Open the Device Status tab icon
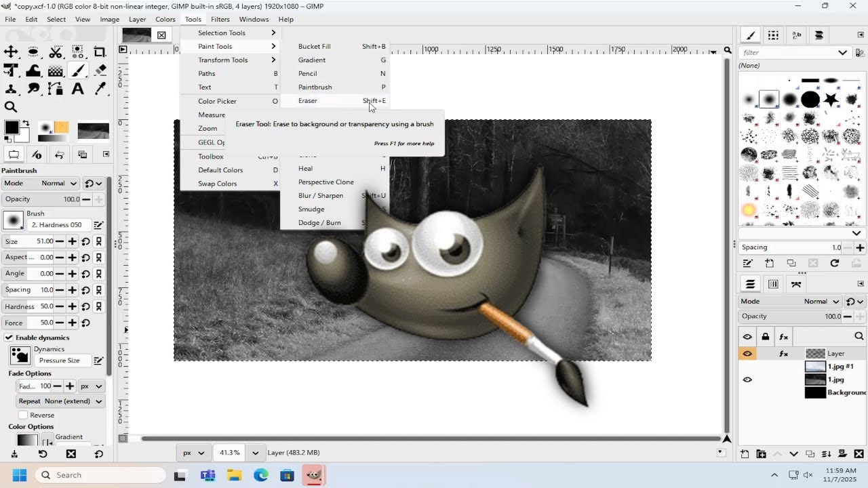Image resolution: width=868 pixels, height=488 pixels. [37, 155]
